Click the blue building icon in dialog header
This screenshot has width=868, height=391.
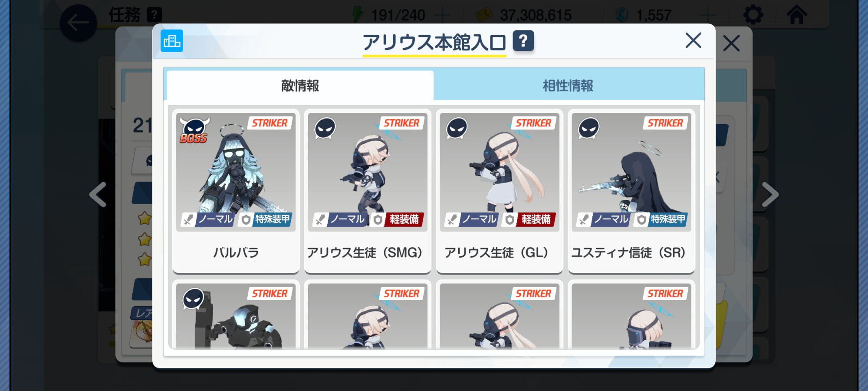coord(172,41)
